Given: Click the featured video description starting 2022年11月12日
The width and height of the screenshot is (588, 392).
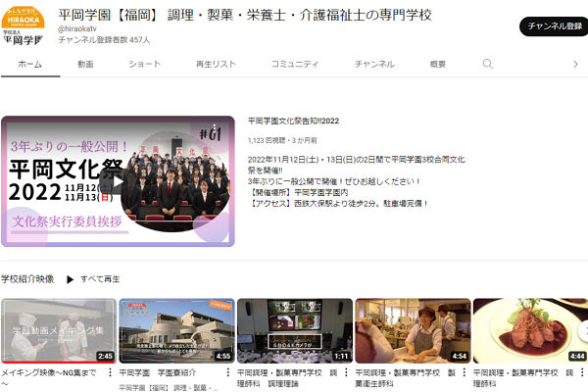Looking at the screenshot, I should pos(357,181).
